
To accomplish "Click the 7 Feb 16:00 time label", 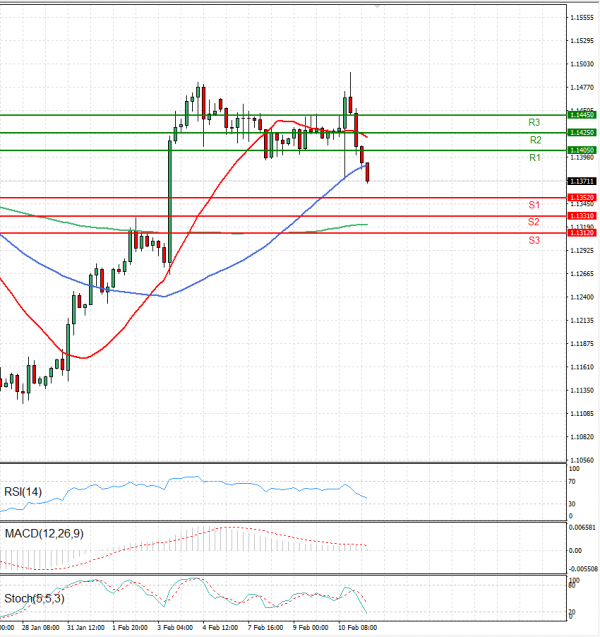I will click(265, 628).
